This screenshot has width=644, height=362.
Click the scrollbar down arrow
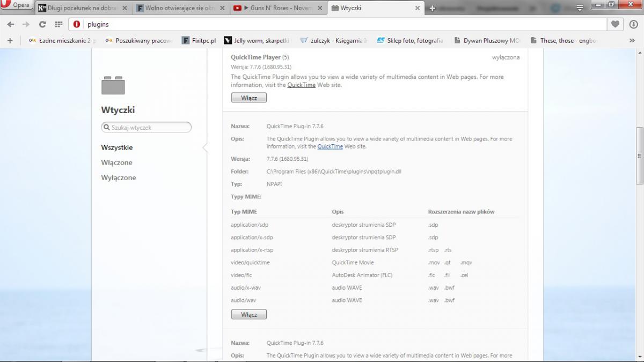[639, 357]
